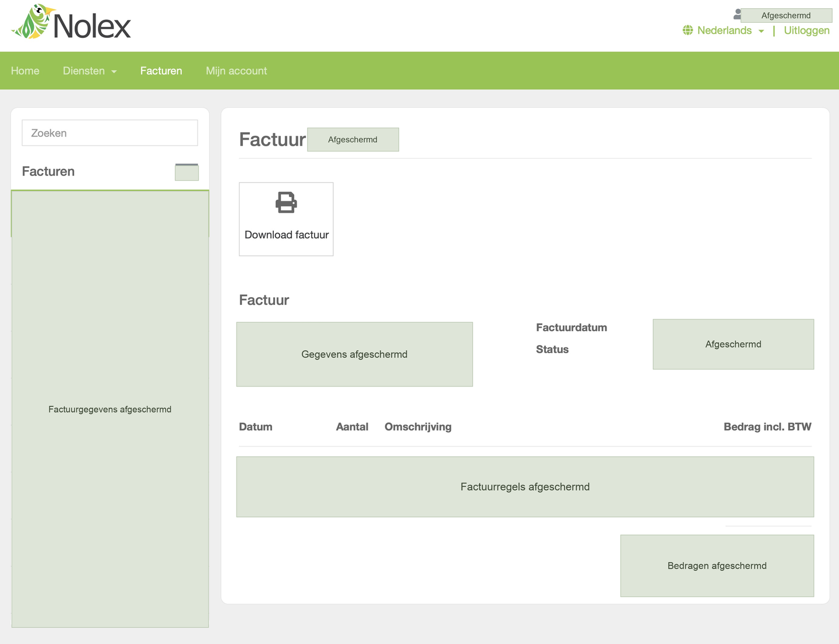Screen dimensions: 839x644
Task: Focus the Zoeken search field
Action: (x=110, y=133)
